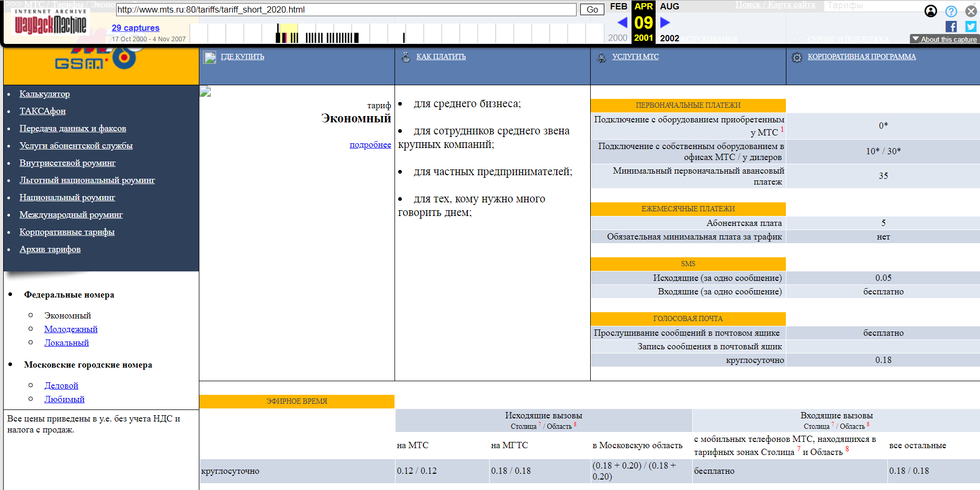The image size is (980, 490).
Task: Open 'Национальный роуминг' link
Action: [x=67, y=197]
